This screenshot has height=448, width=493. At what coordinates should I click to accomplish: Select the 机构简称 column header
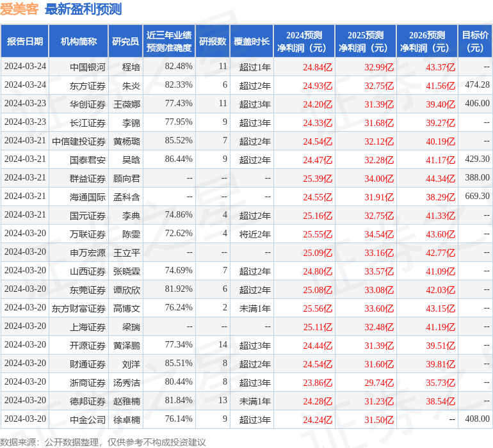point(79,42)
